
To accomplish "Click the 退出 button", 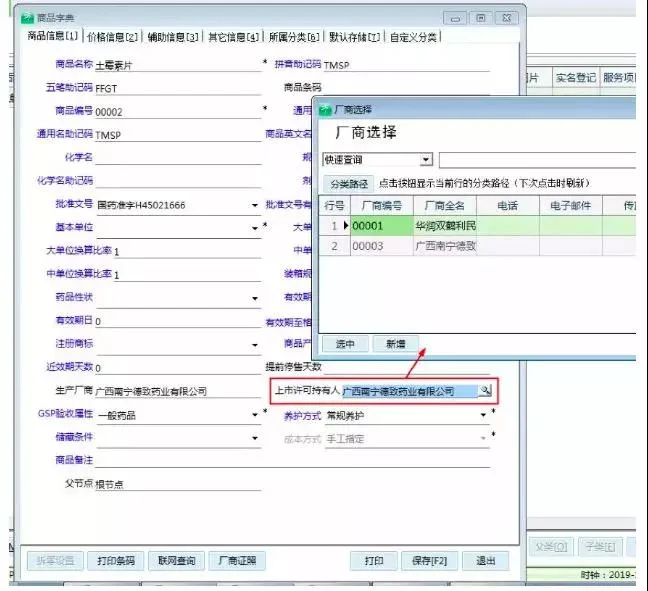I will point(486,561).
